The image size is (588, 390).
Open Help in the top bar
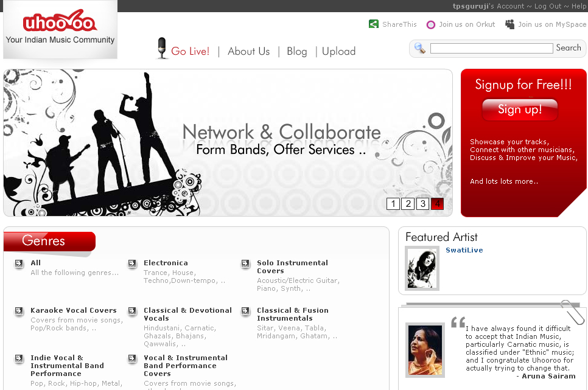click(579, 6)
